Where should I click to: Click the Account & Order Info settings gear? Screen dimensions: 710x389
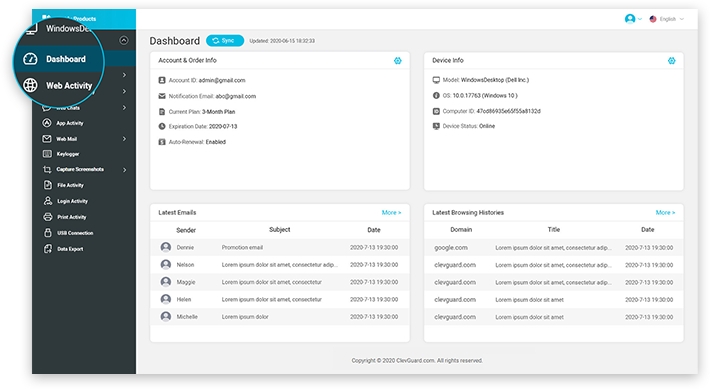pyautogui.click(x=398, y=61)
